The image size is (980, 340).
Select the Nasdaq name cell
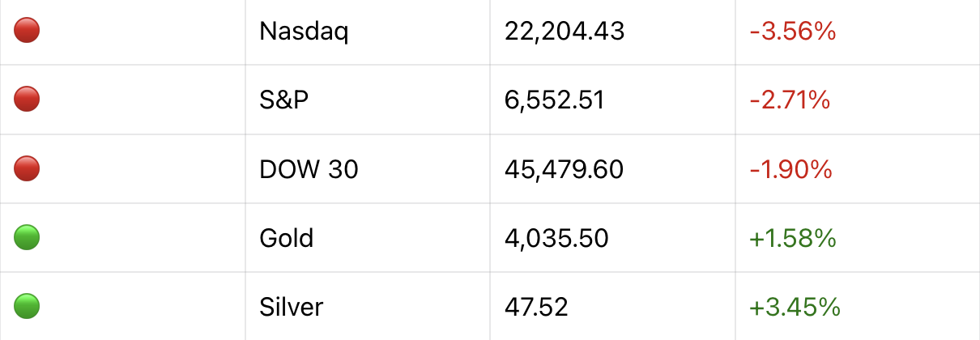pyautogui.click(x=304, y=32)
